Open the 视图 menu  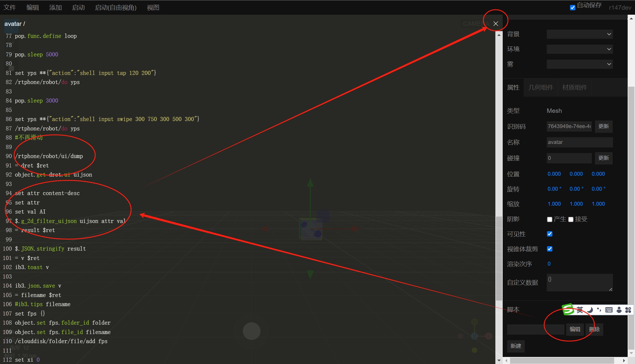click(x=153, y=7)
